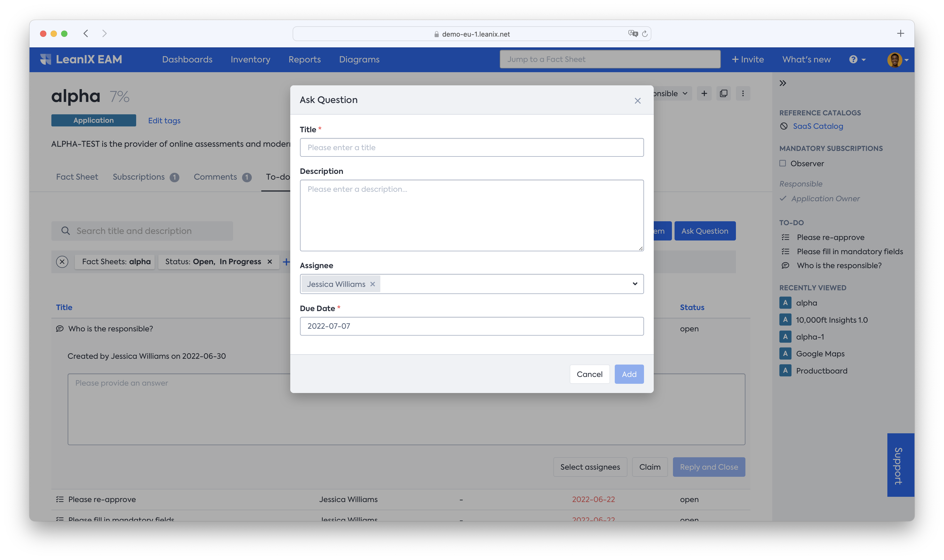Viewport: 944px width, 560px height.
Task: Click the Productboard application icon
Action: click(x=785, y=371)
